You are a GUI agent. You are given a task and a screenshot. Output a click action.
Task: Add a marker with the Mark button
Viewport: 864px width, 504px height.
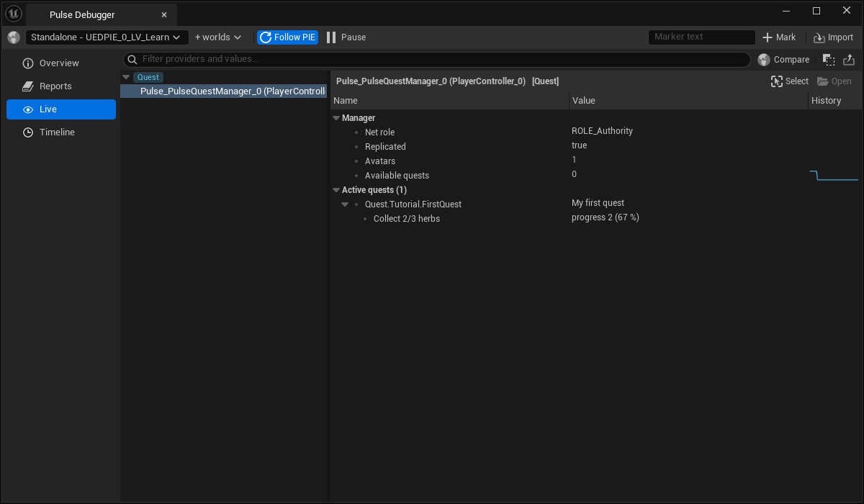pos(779,37)
